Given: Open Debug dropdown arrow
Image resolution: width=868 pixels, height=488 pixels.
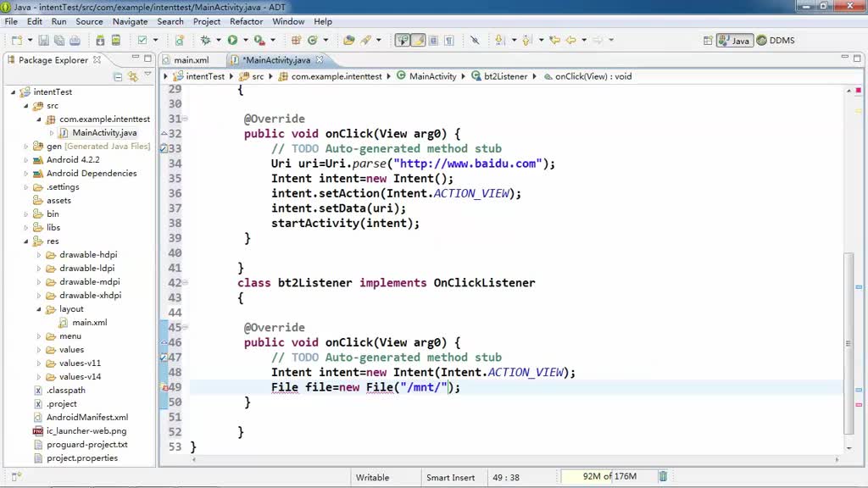Looking at the screenshot, I should tap(218, 40).
